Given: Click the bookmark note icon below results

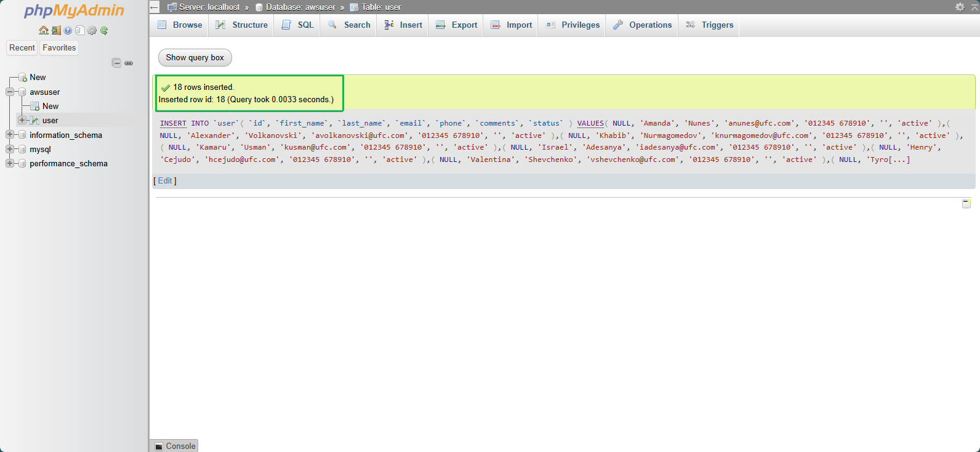Looking at the screenshot, I should [x=966, y=204].
